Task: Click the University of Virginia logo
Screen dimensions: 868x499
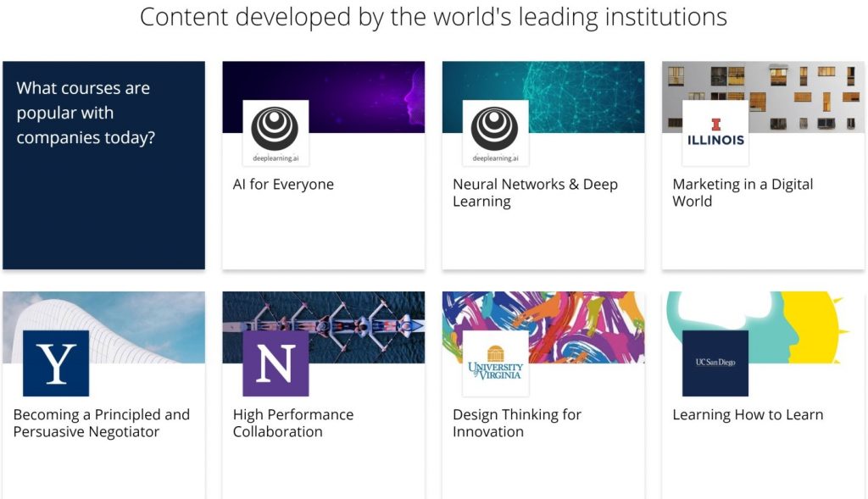Action: coord(495,363)
